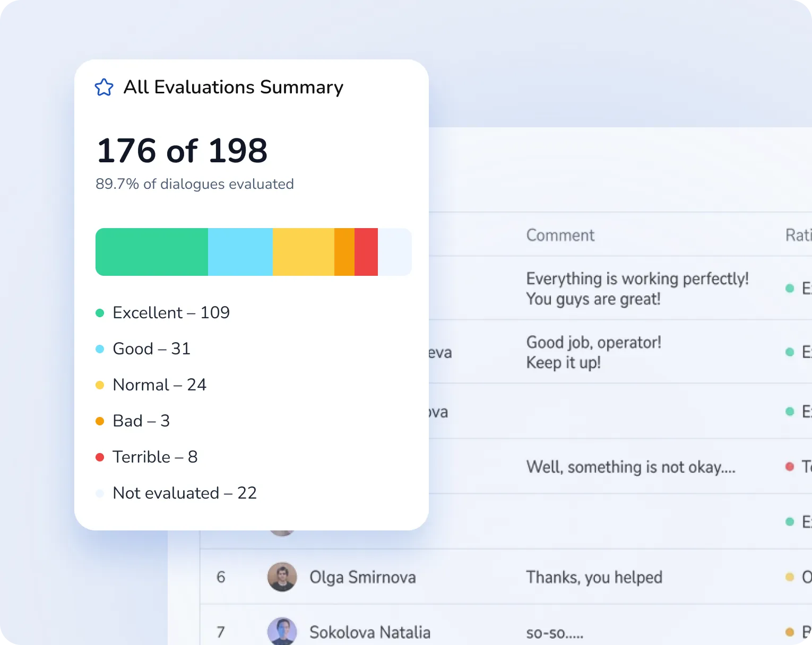
Task: Click the comment 'Thanks, you helped'
Action: click(x=594, y=577)
